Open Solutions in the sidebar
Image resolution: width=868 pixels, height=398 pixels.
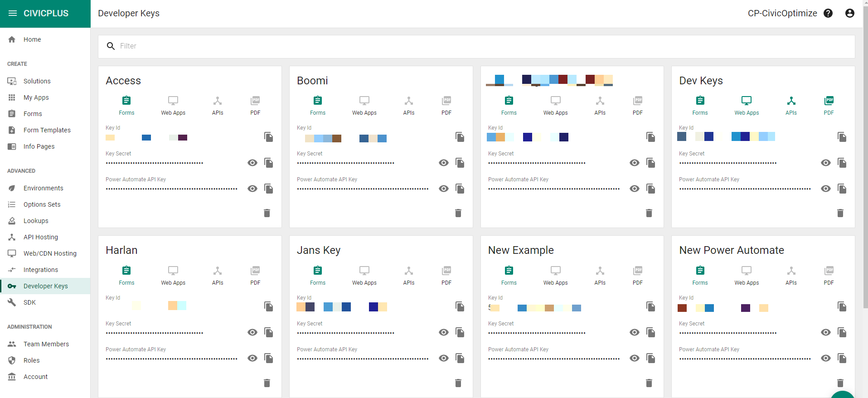point(45,81)
